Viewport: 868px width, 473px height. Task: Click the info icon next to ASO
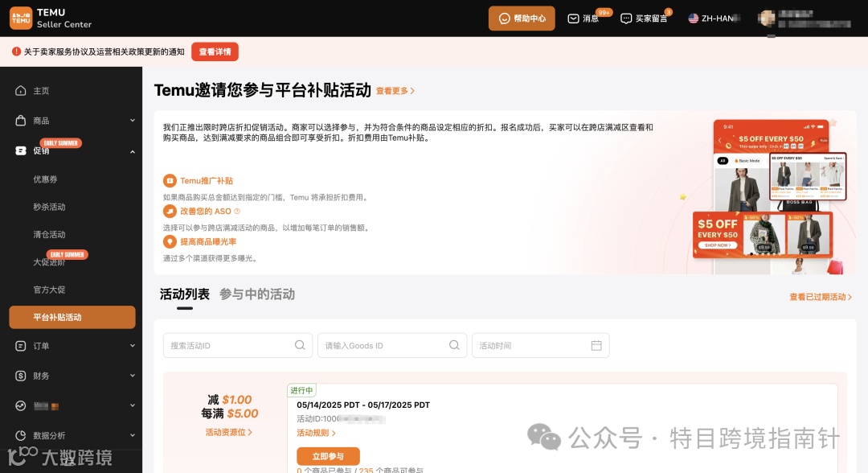237,211
